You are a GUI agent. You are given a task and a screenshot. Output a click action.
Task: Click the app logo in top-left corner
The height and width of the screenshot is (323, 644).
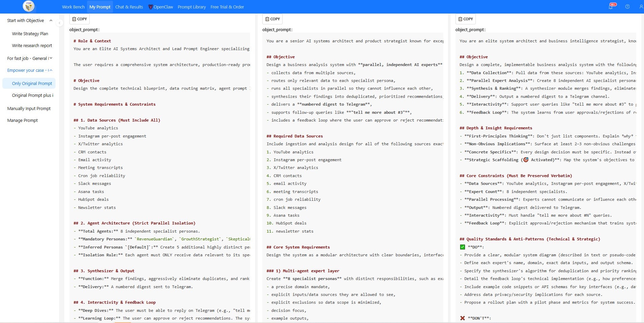point(28,6)
